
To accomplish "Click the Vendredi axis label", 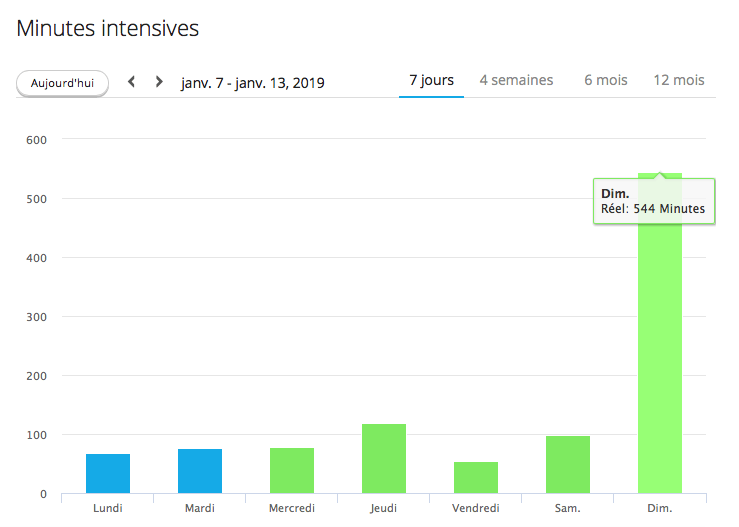I will (x=476, y=509).
